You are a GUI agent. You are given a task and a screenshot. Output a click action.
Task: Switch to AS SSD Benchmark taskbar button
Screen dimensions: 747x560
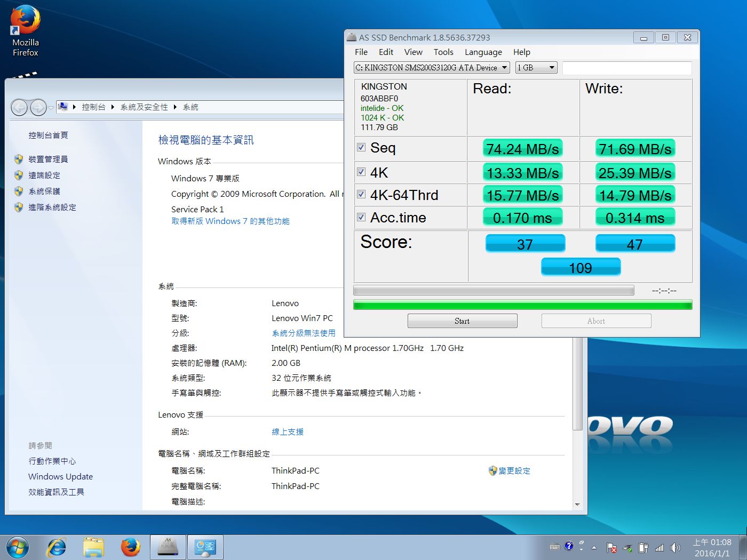pyautogui.click(x=168, y=548)
